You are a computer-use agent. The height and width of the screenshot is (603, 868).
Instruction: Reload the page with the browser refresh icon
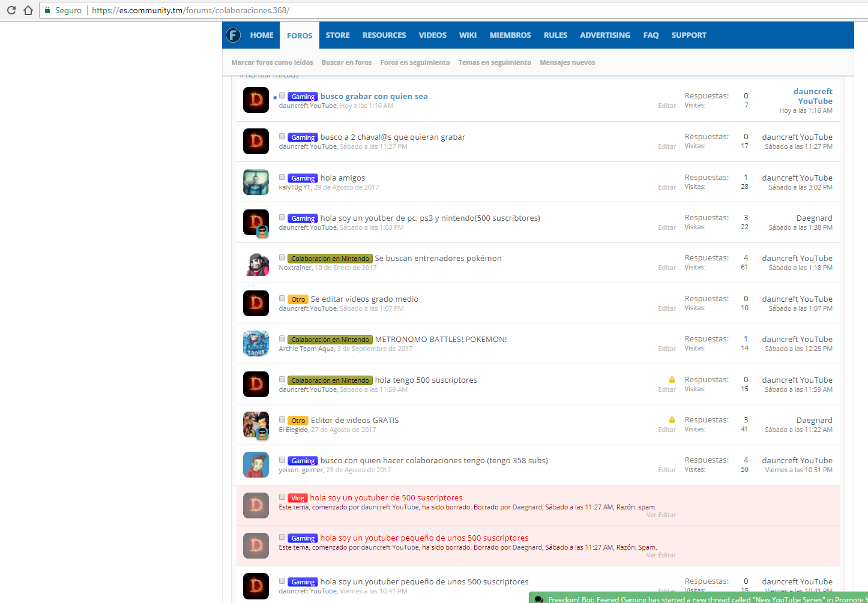pos(11,10)
